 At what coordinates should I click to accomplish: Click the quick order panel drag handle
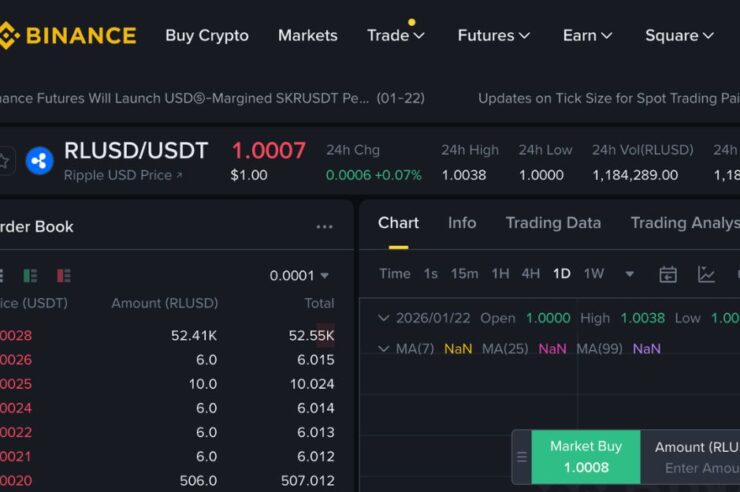point(521,457)
